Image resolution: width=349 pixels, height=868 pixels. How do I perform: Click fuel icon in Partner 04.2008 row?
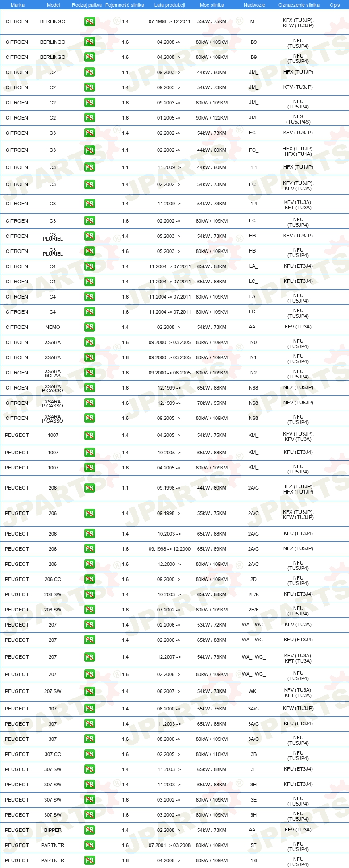coord(89,860)
